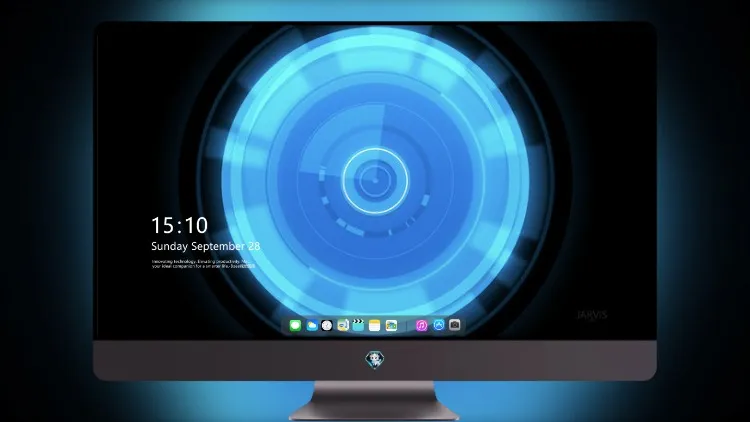
Task: Open the Clock app in dock
Action: pos(327,325)
